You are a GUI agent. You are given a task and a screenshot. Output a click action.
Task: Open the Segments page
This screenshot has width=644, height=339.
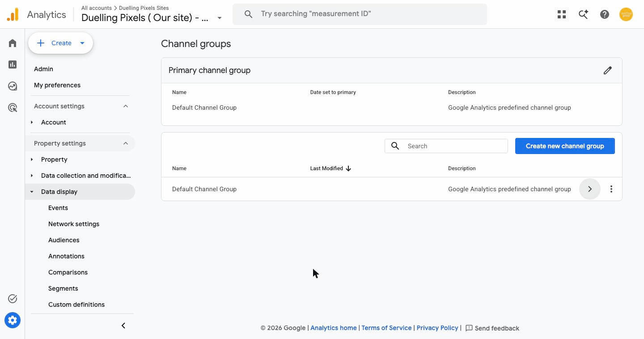[x=63, y=288]
